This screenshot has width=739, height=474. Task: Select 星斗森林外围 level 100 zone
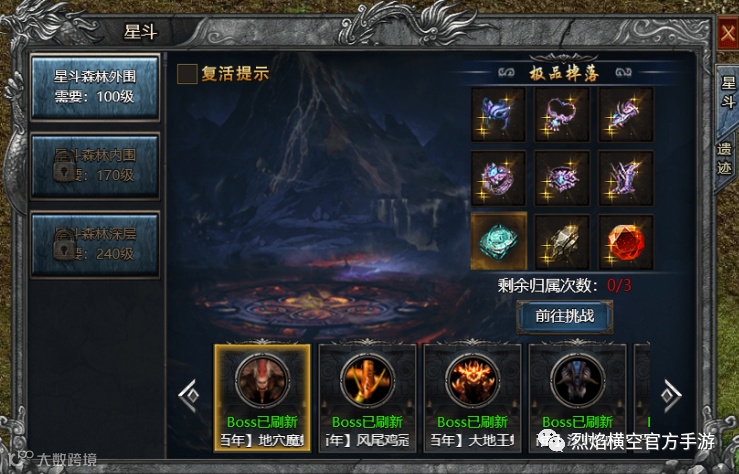point(95,87)
